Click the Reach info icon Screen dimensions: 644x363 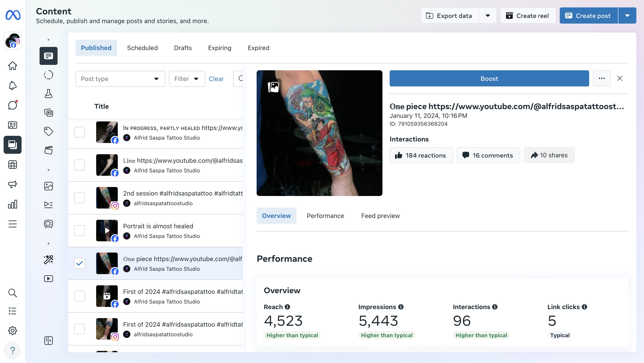pyautogui.click(x=287, y=307)
